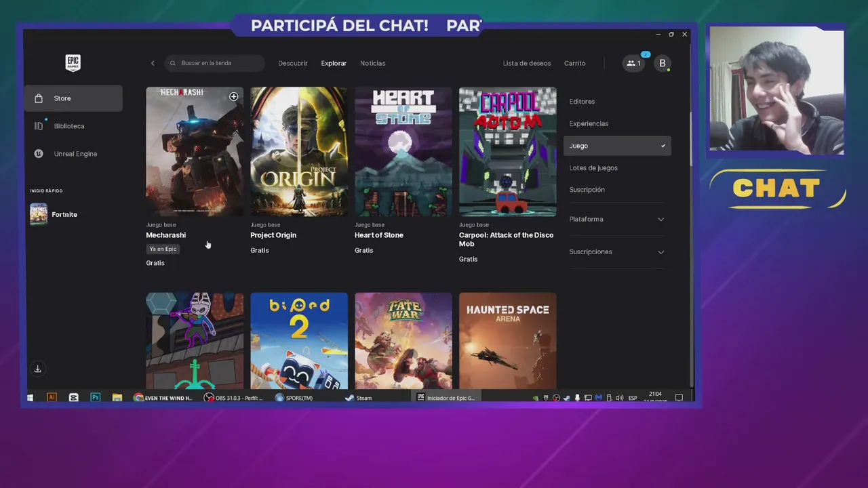
Task: Open the friends list icon
Action: (x=633, y=63)
